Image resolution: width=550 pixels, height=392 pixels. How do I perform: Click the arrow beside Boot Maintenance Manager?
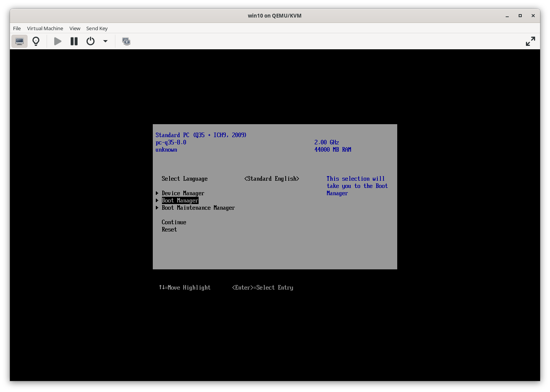[x=157, y=208]
